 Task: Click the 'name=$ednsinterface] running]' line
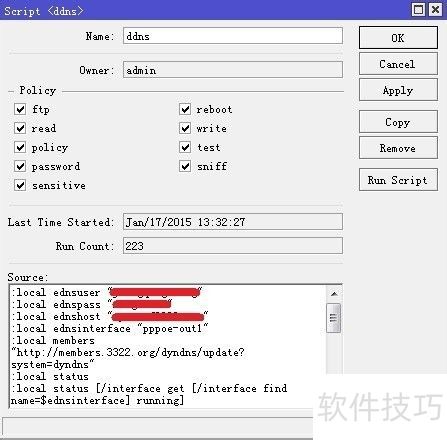(97, 400)
